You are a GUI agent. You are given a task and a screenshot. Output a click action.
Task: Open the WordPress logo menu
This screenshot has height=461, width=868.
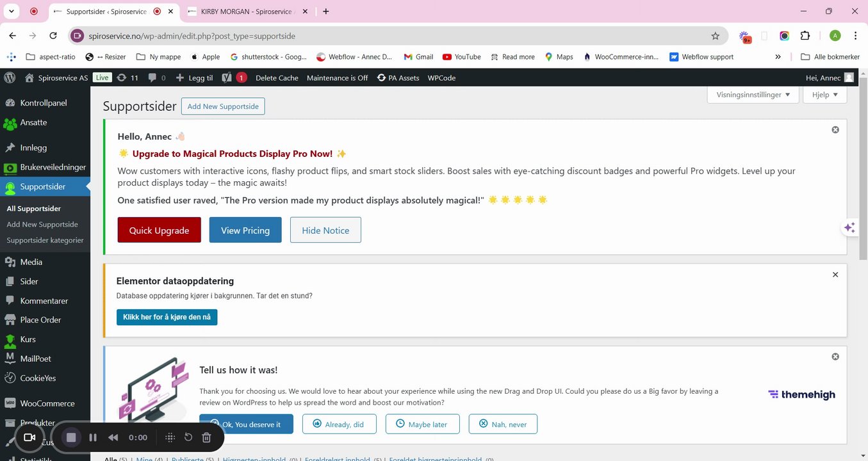click(10, 77)
